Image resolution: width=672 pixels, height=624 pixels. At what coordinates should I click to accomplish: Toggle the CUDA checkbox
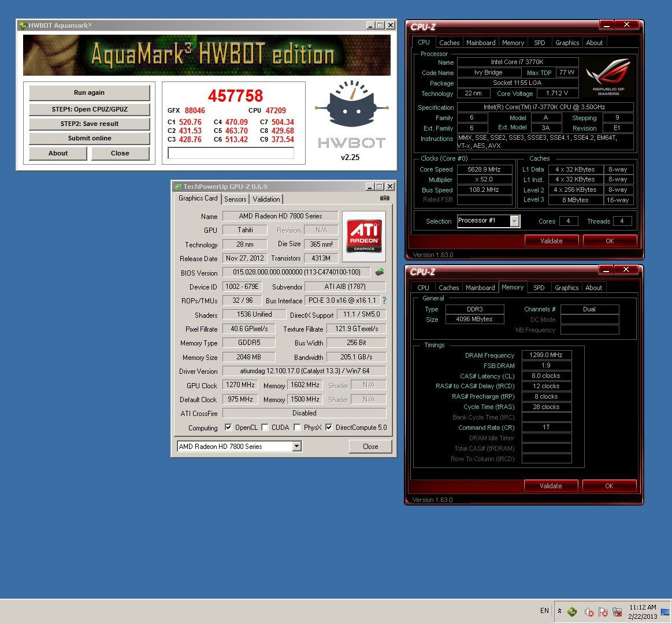(x=265, y=428)
